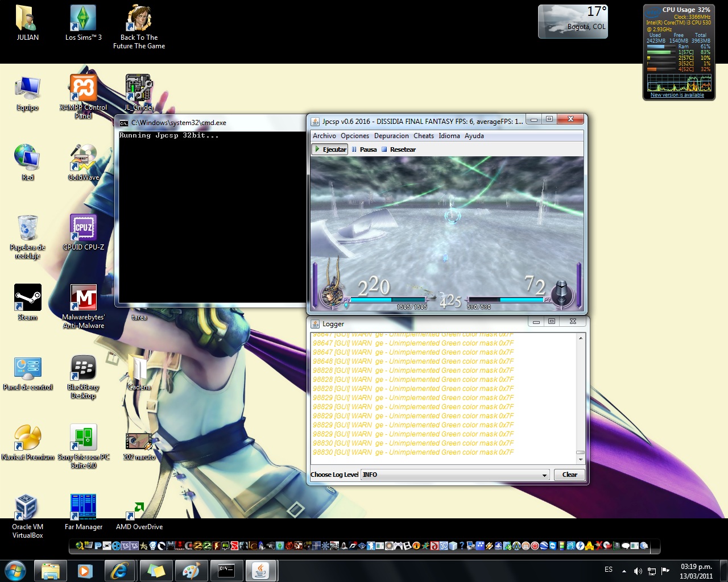The image size is (728, 582).
Task: Select the BlackBerry Desktop icon
Action: (x=83, y=376)
